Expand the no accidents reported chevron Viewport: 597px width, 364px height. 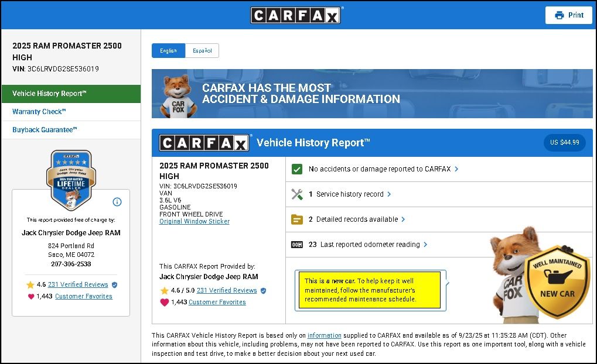click(456, 169)
